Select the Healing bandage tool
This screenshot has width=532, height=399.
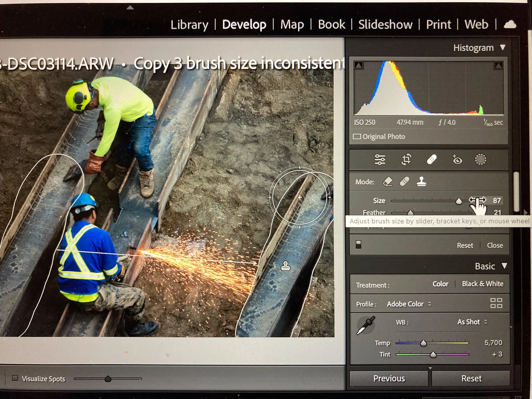431,160
